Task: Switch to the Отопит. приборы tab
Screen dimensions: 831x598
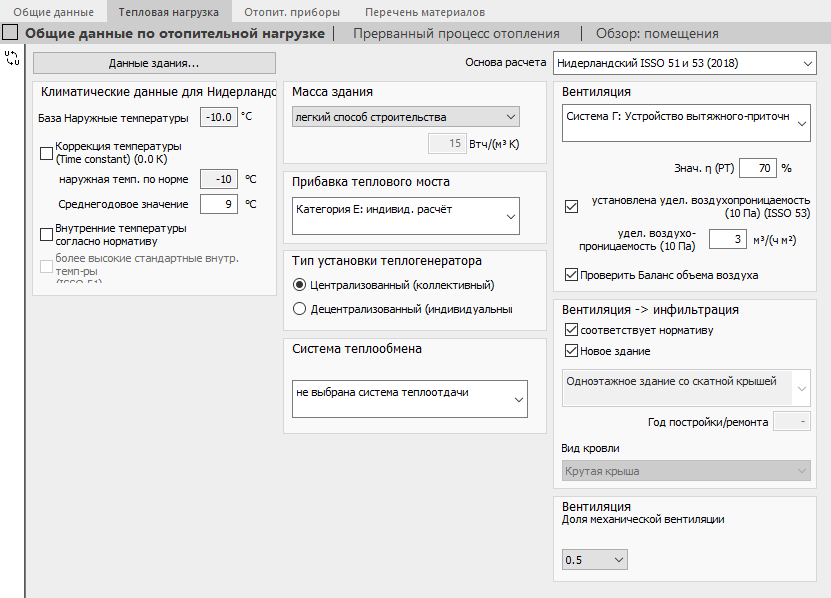Action: 292,12
